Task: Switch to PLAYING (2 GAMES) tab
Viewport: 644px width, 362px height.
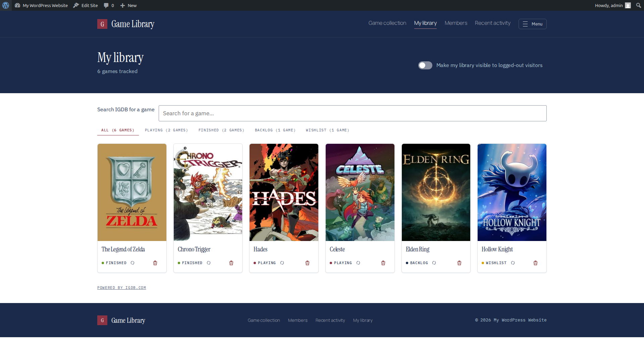Action: (x=166, y=130)
